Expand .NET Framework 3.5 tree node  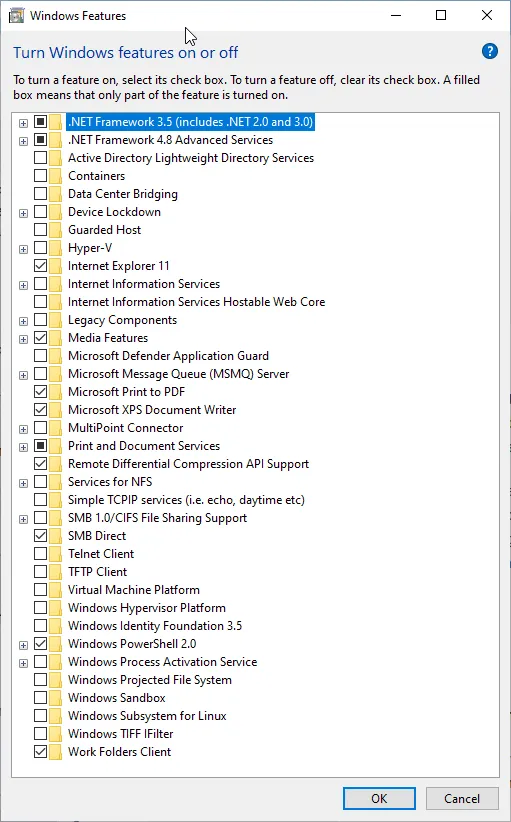coord(23,123)
